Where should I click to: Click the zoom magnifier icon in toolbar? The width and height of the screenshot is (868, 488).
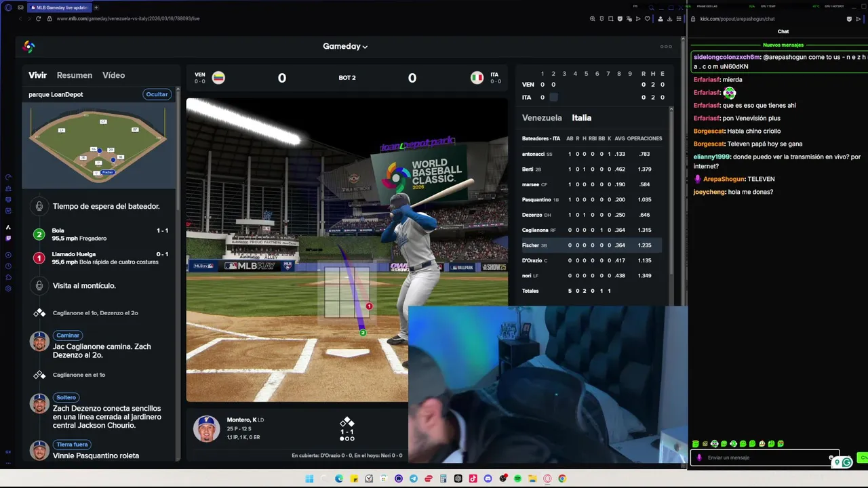point(592,19)
